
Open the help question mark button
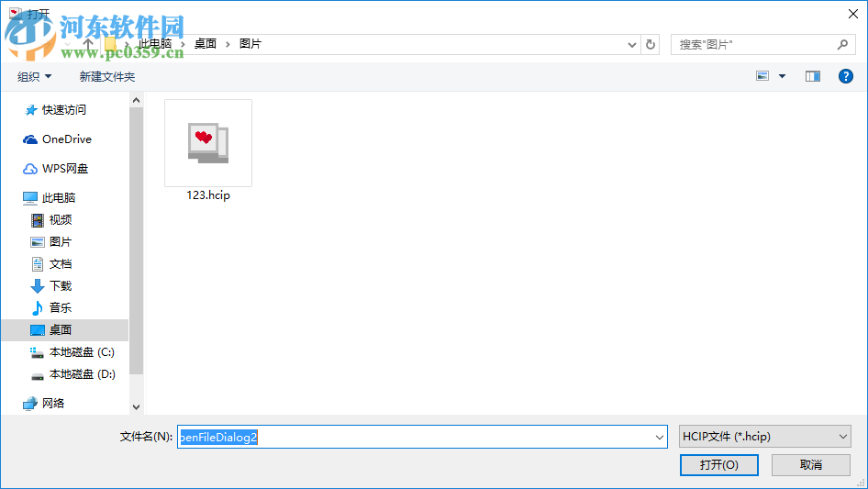[x=846, y=76]
